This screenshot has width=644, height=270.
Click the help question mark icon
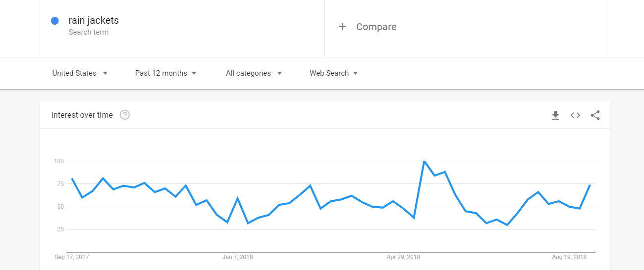pos(125,115)
